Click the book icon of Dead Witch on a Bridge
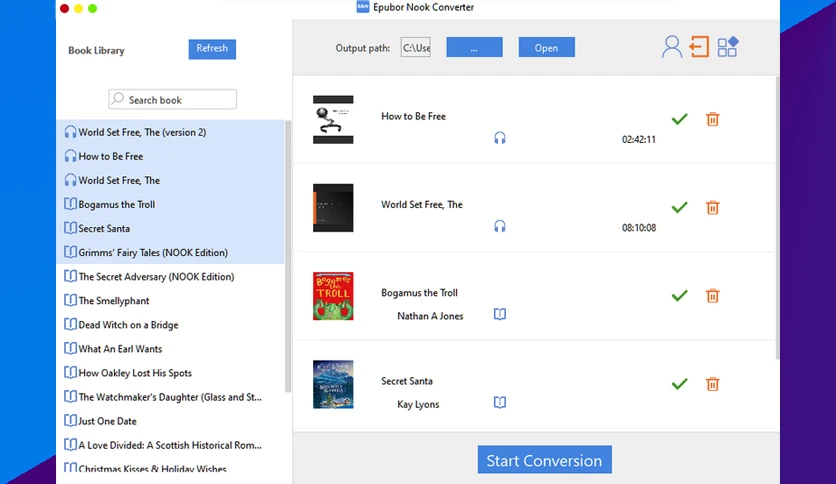This screenshot has height=484, width=836. point(70,324)
